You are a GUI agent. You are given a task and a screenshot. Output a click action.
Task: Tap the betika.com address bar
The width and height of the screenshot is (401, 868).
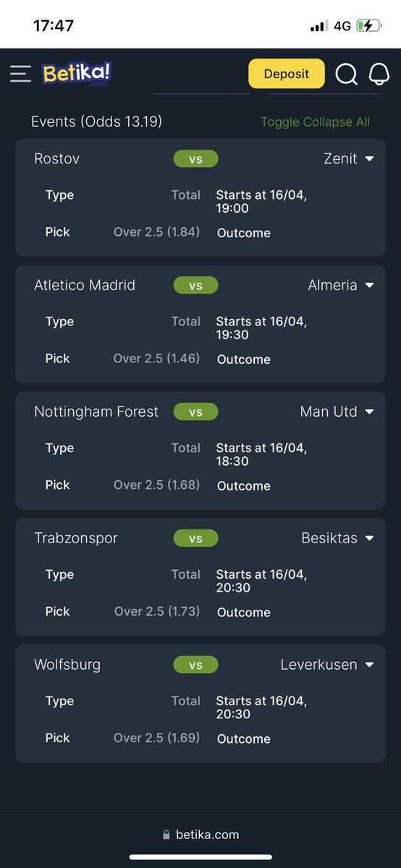click(x=200, y=835)
